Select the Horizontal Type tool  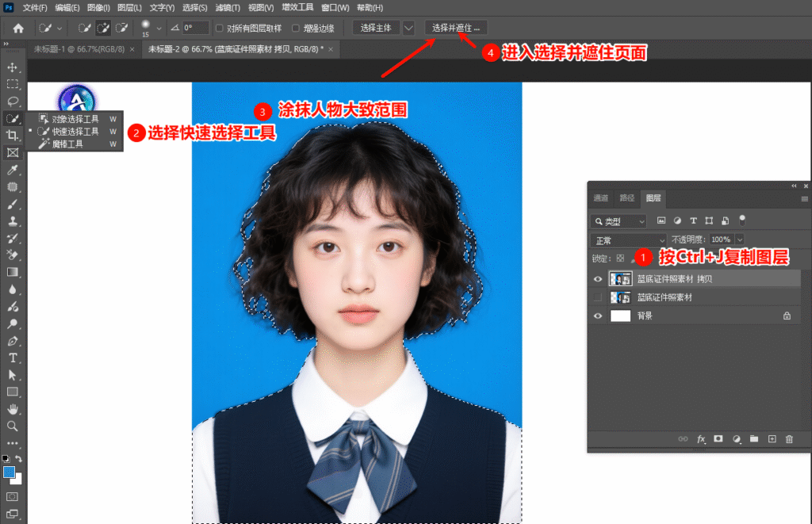coord(13,358)
